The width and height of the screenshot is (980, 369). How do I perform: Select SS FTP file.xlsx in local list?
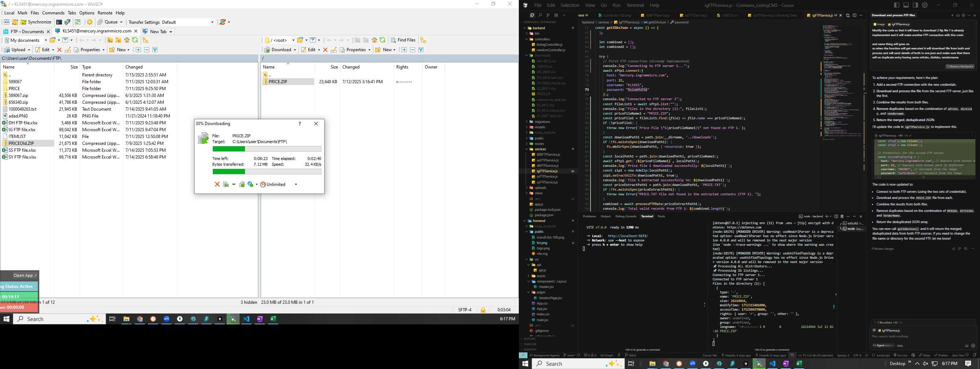[22, 150]
